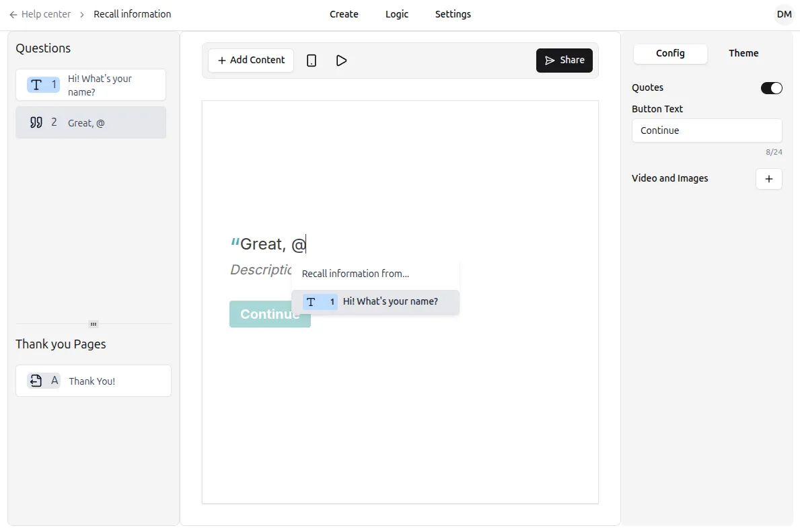Select 'Great, @' question in sidebar
800x532 pixels.
coord(91,122)
